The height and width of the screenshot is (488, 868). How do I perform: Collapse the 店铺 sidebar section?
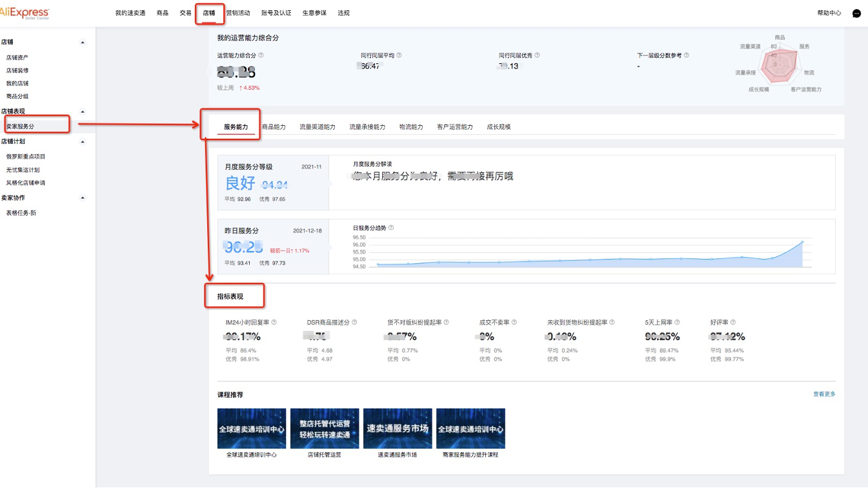point(82,43)
